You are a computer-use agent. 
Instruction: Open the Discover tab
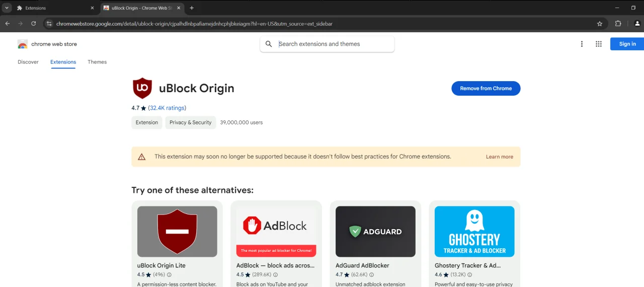point(28,62)
